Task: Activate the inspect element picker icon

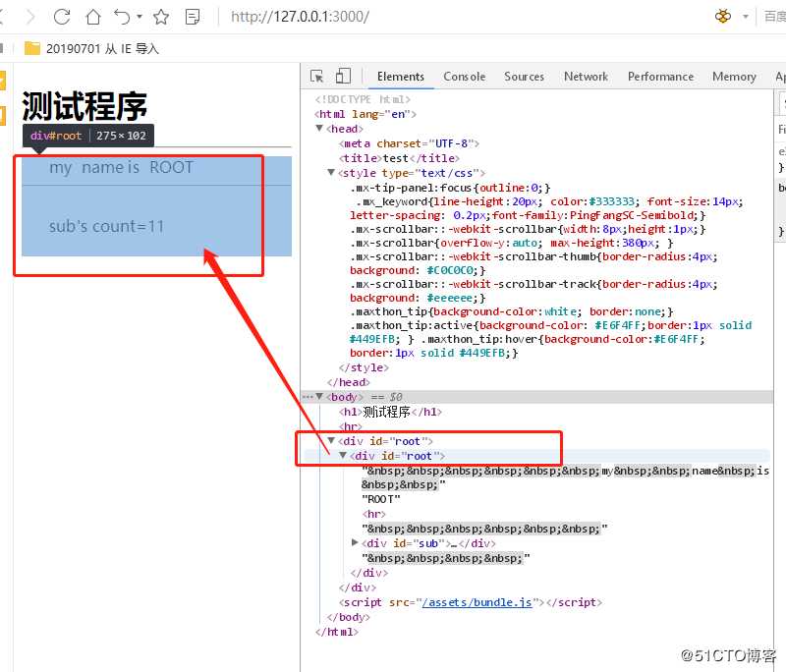Action: coord(316,77)
